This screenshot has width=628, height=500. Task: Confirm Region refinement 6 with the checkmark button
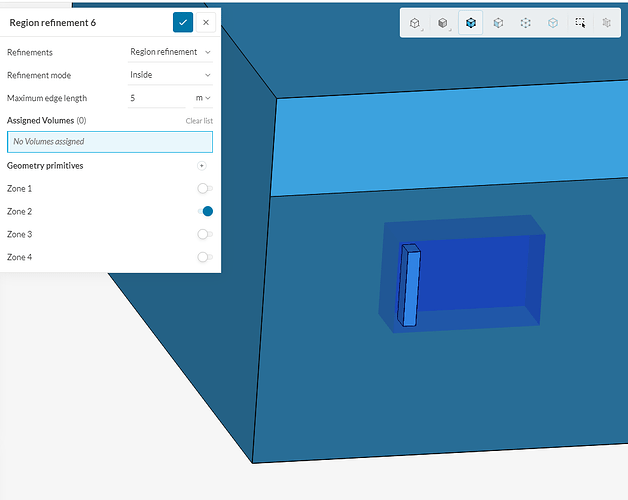(x=183, y=22)
